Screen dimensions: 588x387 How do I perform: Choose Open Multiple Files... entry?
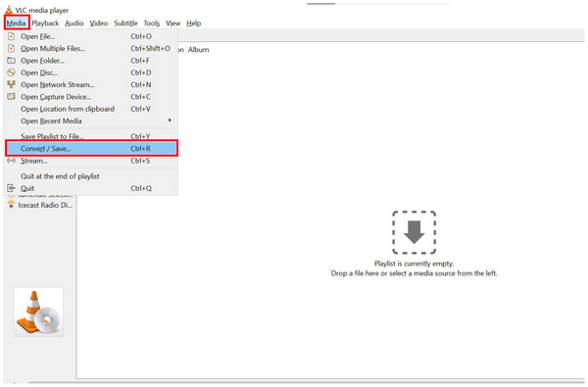tap(91, 48)
